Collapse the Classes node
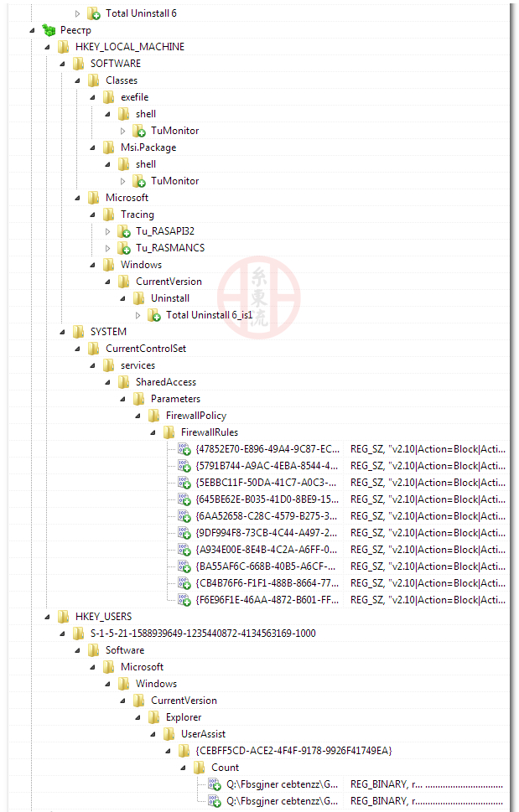 click(77, 80)
